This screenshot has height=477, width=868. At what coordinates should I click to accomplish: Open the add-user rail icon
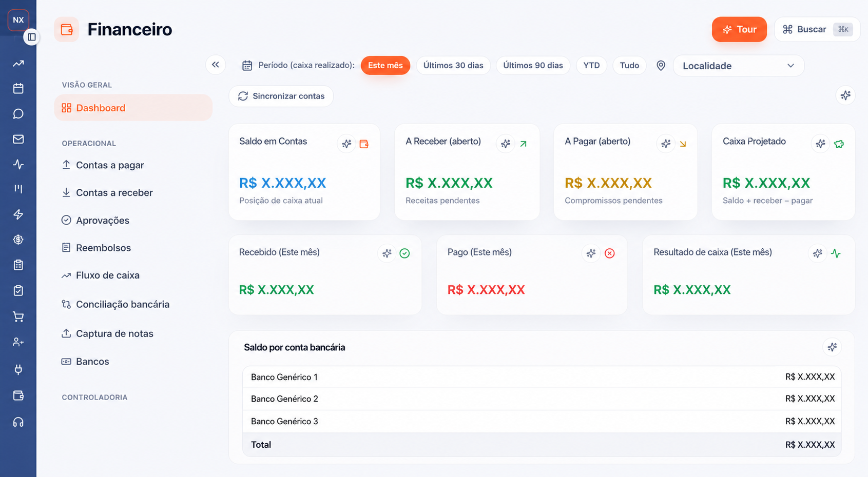coord(18,342)
